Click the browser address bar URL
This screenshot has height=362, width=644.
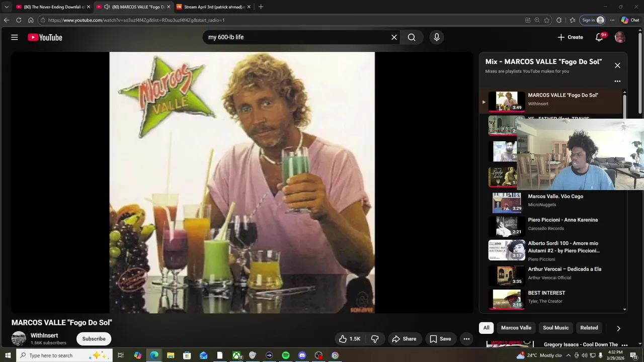(136, 20)
